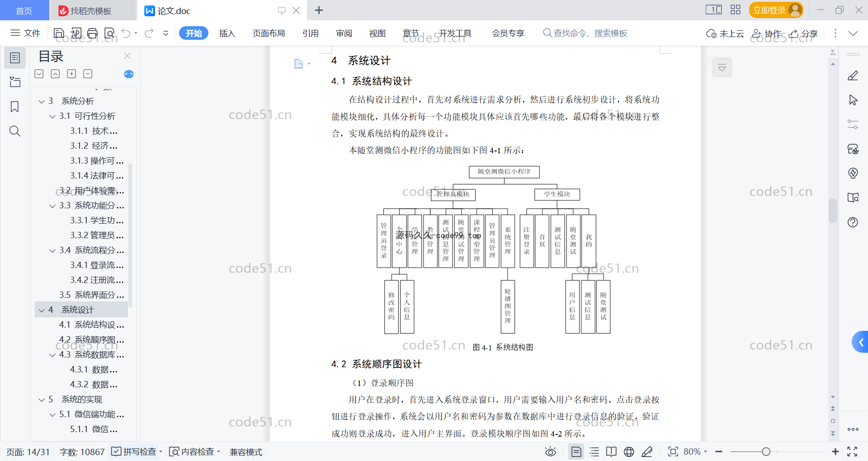Open the 页面布局 ribbon tab

[x=269, y=33]
